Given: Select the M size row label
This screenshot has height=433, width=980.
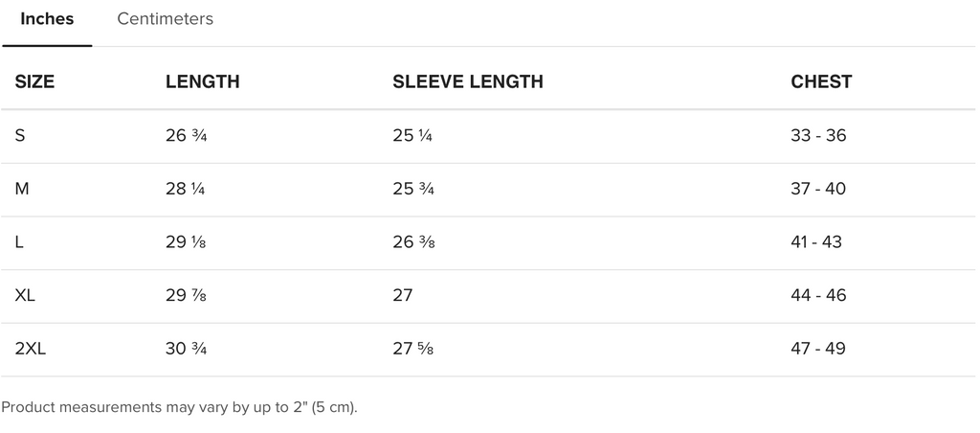Looking at the screenshot, I should pyautogui.click(x=22, y=189).
